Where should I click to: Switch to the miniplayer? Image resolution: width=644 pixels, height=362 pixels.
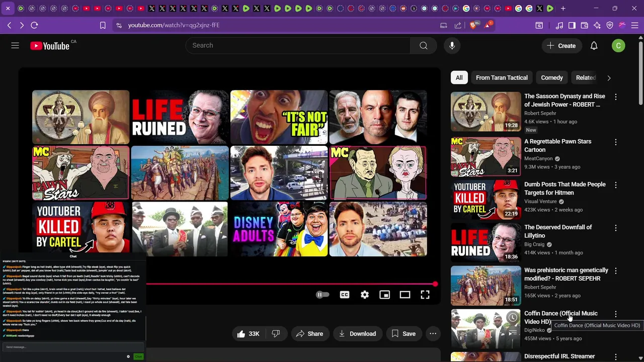[385, 295]
